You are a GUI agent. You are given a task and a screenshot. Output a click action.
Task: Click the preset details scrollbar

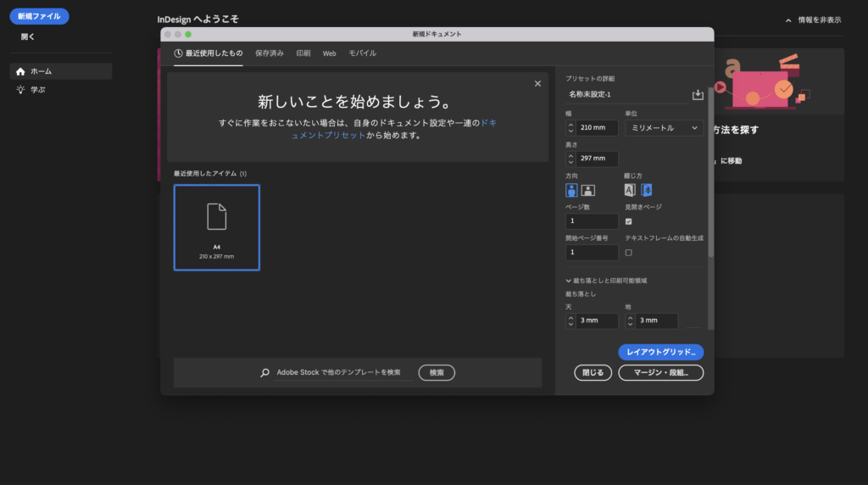coord(711,171)
